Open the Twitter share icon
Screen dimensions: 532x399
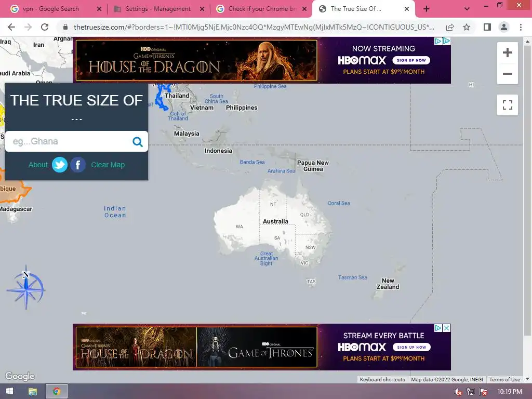coord(60,165)
